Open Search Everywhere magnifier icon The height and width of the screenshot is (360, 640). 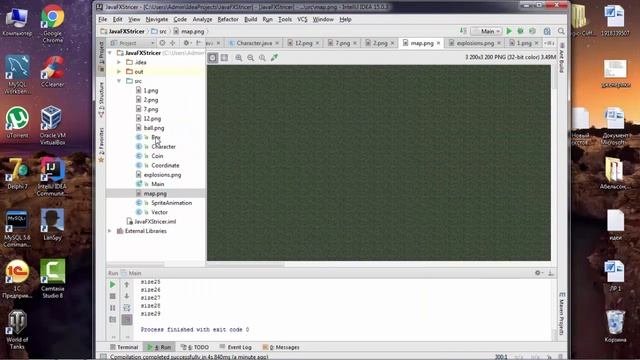561,31
